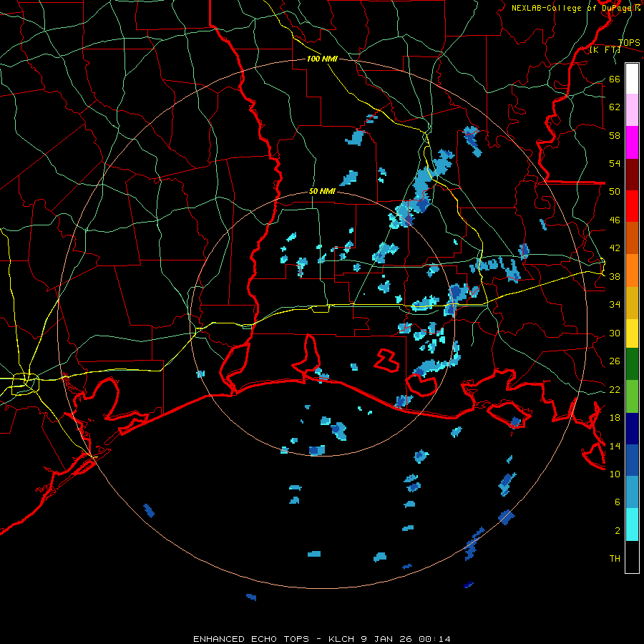Click the legend value '54'
This screenshot has width=644, height=644.
615,163
